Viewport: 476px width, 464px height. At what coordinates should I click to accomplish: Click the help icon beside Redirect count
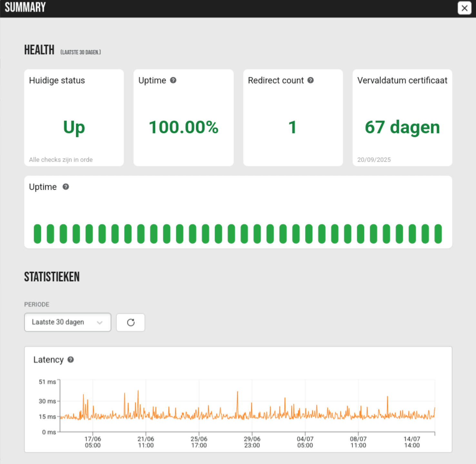311,80
